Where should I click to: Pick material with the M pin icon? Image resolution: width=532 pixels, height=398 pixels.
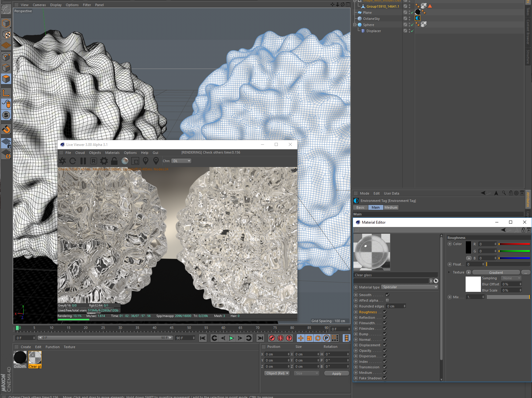(x=156, y=161)
